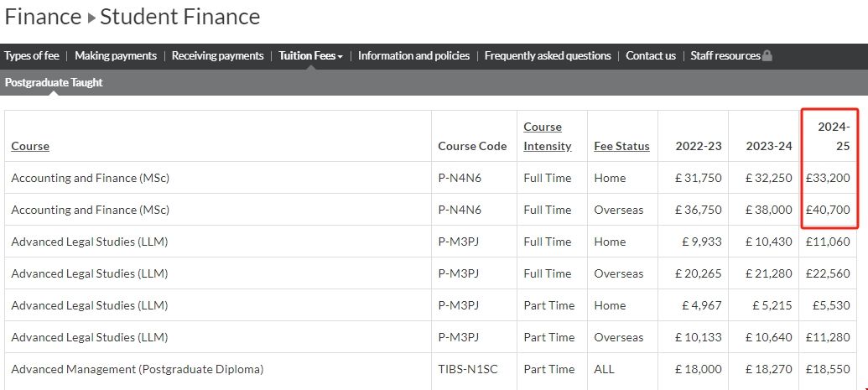The image size is (868, 390).
Task: Click the 2024-25 column header
Action: pos(834,136)
